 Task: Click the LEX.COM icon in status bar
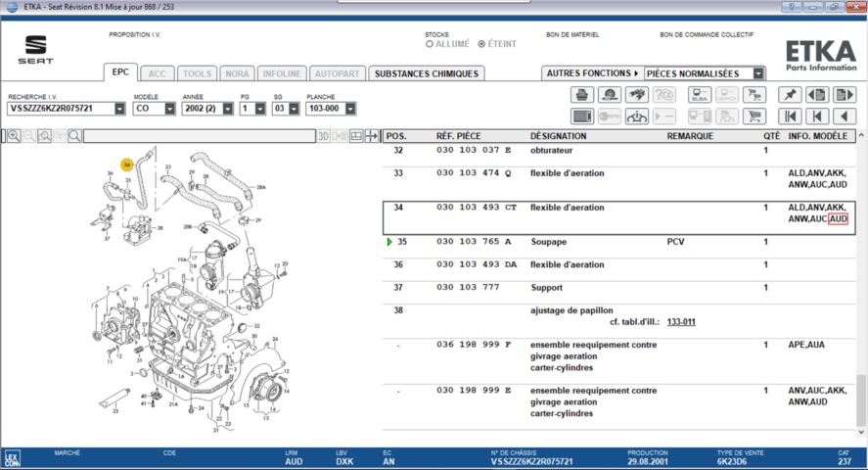pyautogui.click(x=12, y=458)
